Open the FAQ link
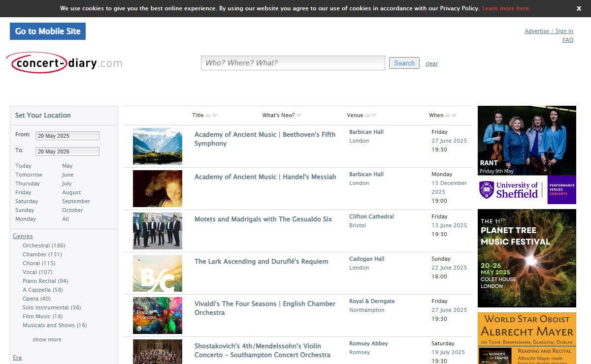Viewport: 591px width, 364px height. pos(568,40)
